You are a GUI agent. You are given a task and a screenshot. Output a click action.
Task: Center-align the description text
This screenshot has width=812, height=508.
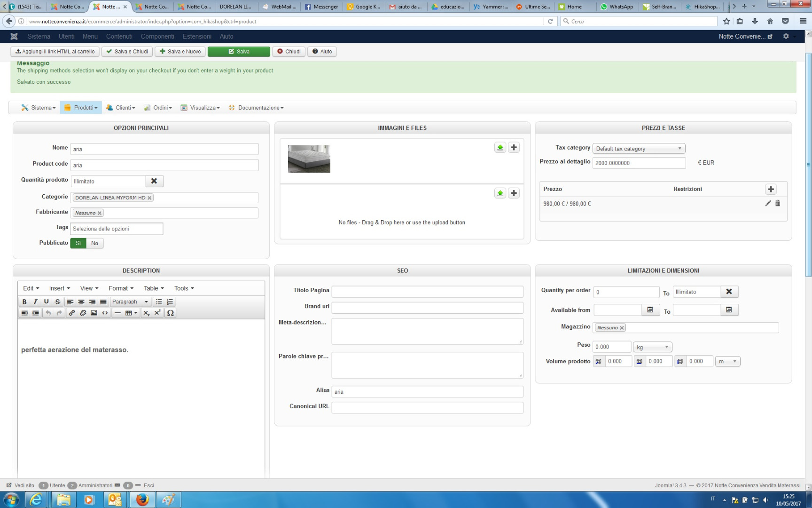tap(81, 302)
